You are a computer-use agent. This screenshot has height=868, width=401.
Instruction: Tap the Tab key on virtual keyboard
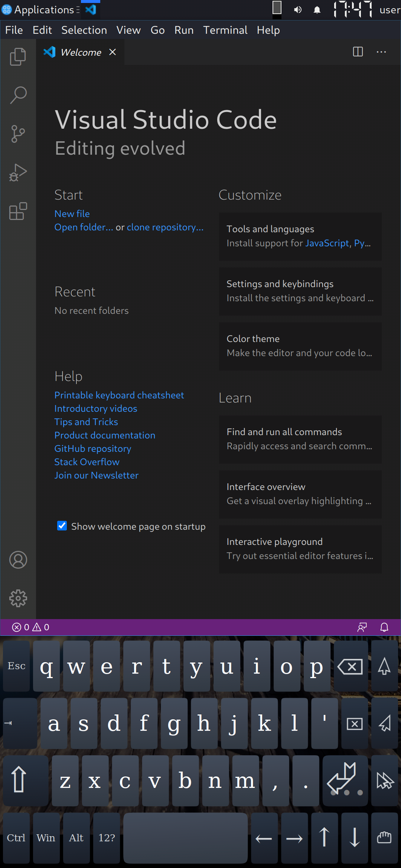click(x=20, y=723)
